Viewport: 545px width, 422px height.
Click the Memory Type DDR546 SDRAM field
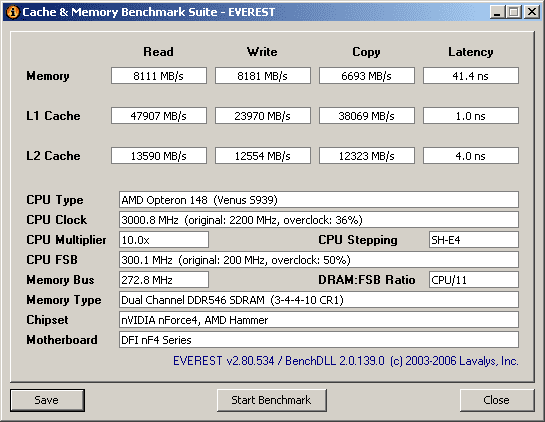pyautogui.click(x=319, y=300)
